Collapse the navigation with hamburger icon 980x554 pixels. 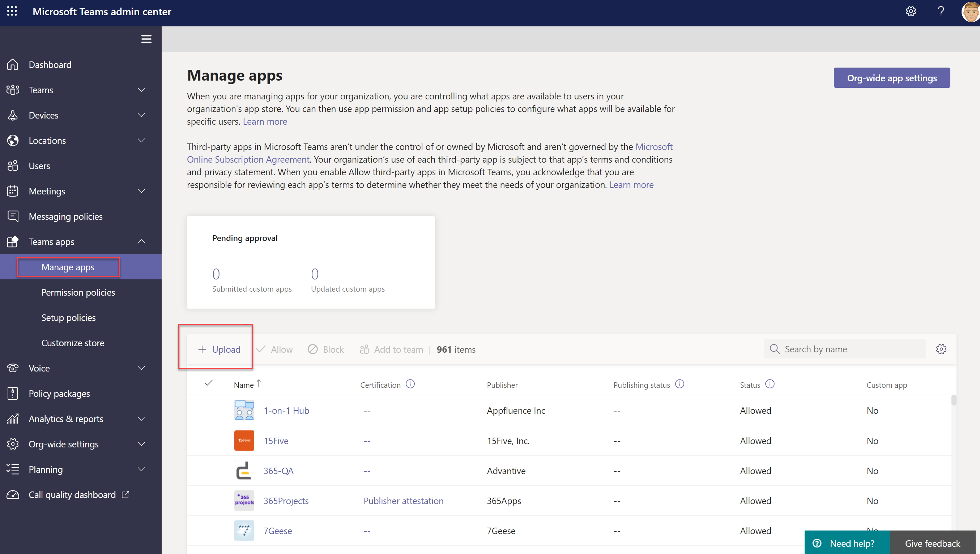coord(146,39)
